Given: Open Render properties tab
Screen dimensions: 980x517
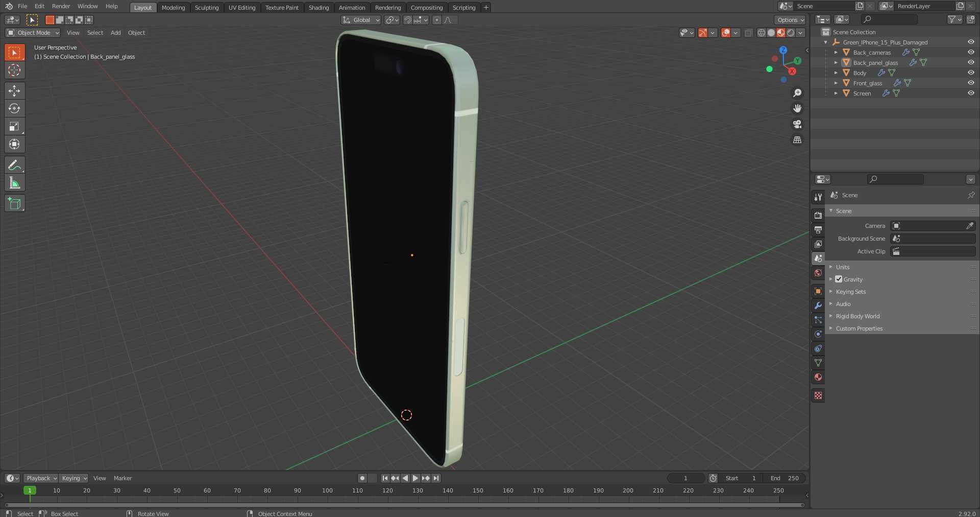Looking at the screenshot, I should coord(818,215).
